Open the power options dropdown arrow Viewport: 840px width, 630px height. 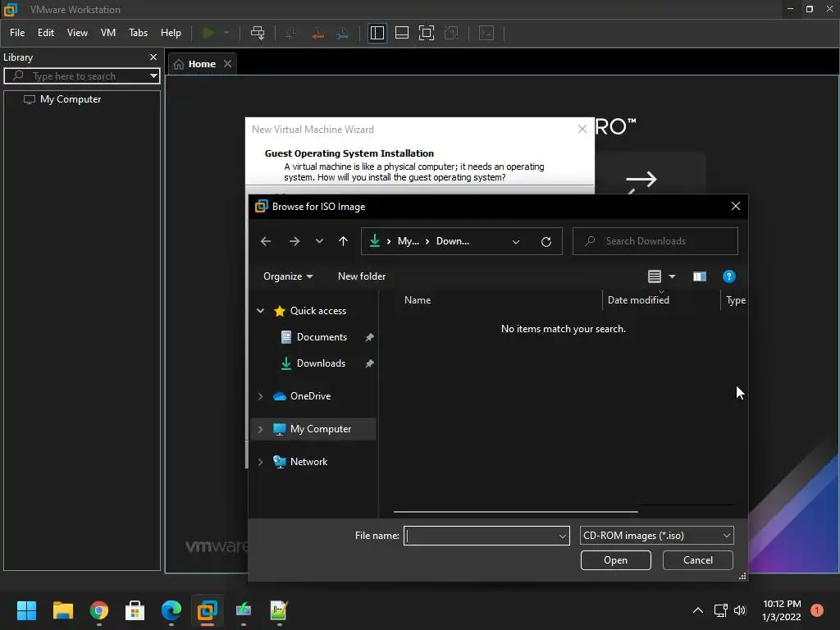[x=226, y=33]
